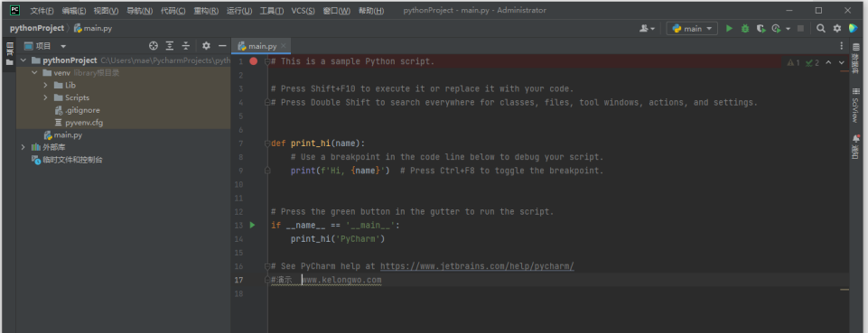Remove the red breakpoint on line 1
Image resolution: width=868 pixels, height=333 pixels.
pos(254,61)
